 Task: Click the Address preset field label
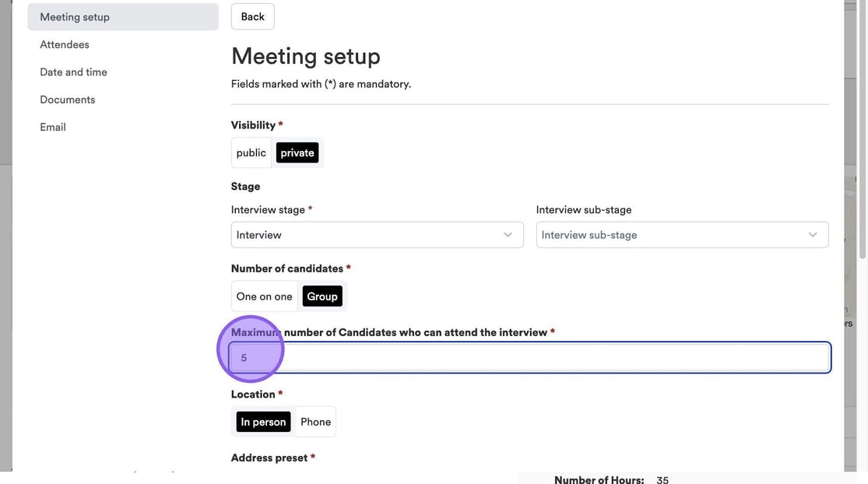coord(269,458)
